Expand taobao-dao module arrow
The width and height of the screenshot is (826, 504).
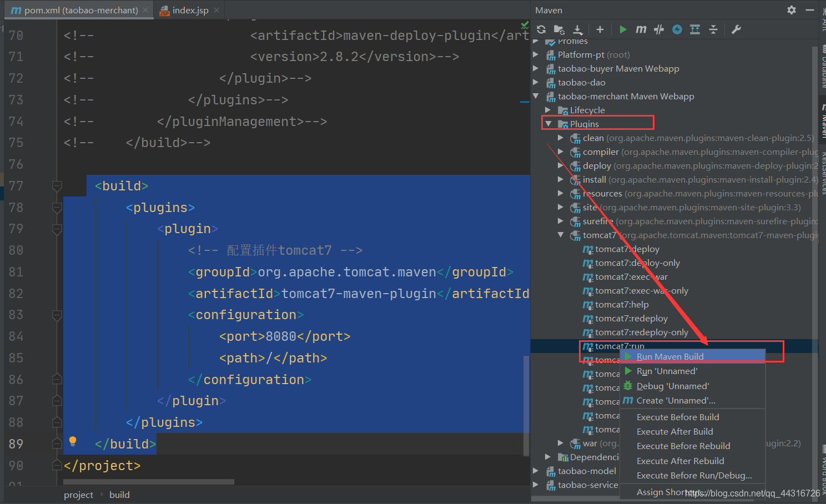click(536, 82)
